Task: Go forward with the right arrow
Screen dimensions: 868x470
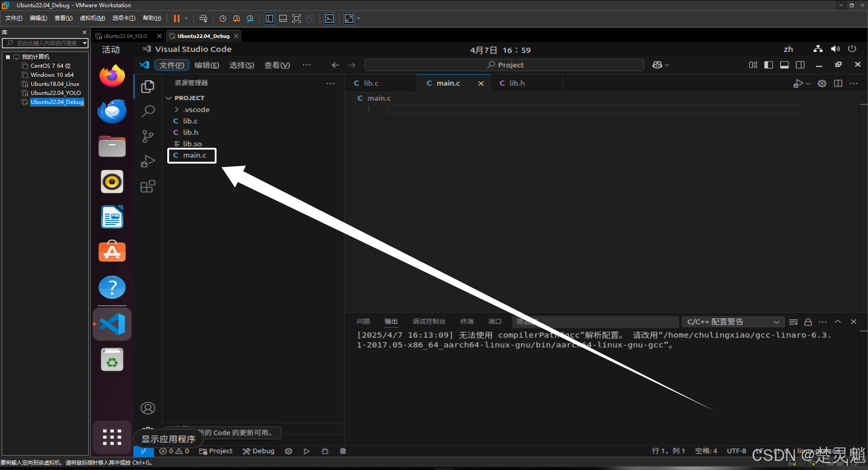Action: coord(351,65)
